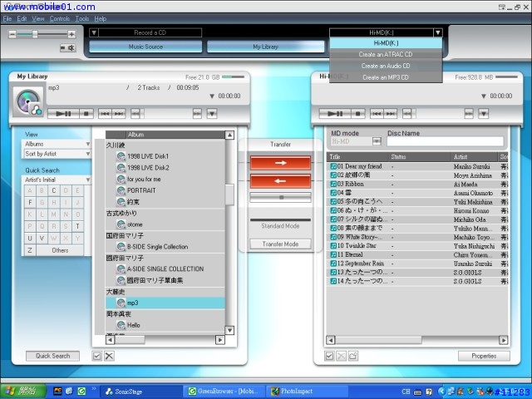
Task: Open the File menu
Action: [7, 18]
